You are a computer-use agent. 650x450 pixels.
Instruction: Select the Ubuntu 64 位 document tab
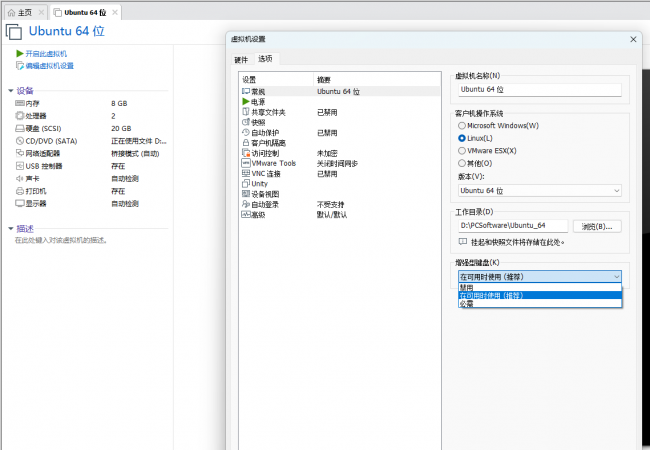tap(85, 13)
